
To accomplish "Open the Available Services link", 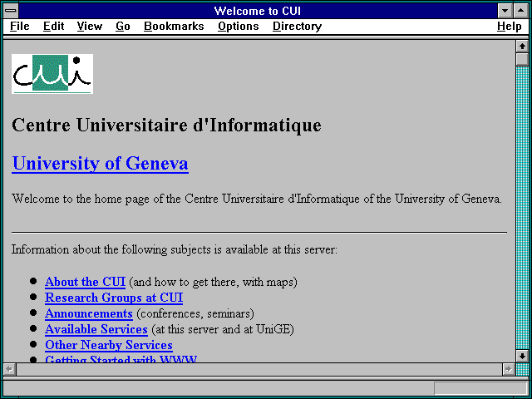I will tap(96, 329).
